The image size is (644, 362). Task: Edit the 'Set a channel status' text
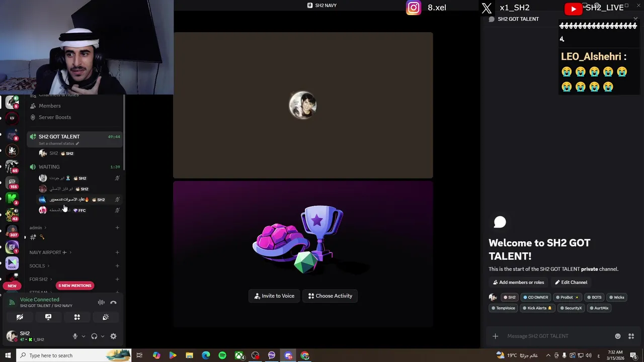59,144
